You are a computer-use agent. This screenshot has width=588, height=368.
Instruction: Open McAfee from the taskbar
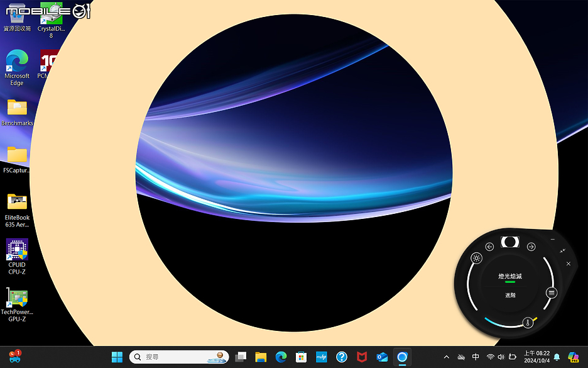(x=362, y=357)
